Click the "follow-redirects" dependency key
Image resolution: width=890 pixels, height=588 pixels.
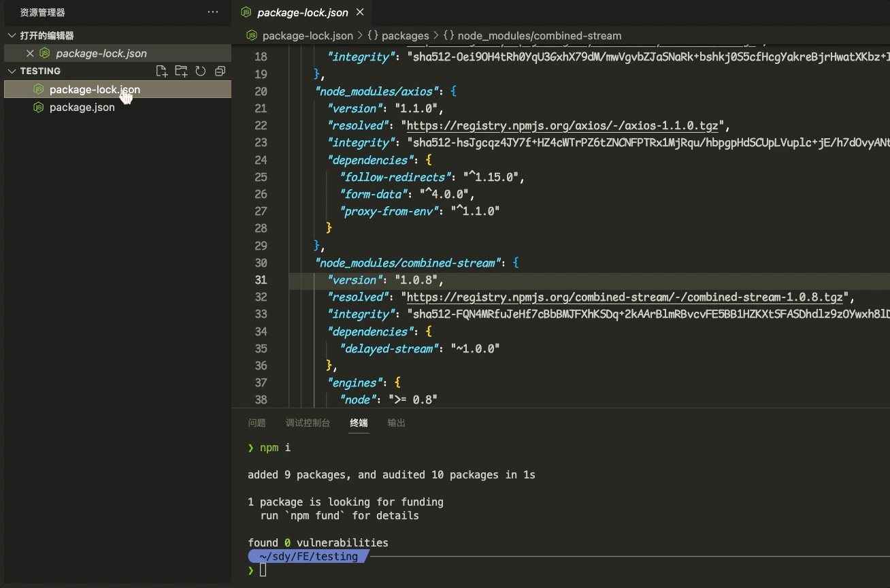(x=396, y=177)
